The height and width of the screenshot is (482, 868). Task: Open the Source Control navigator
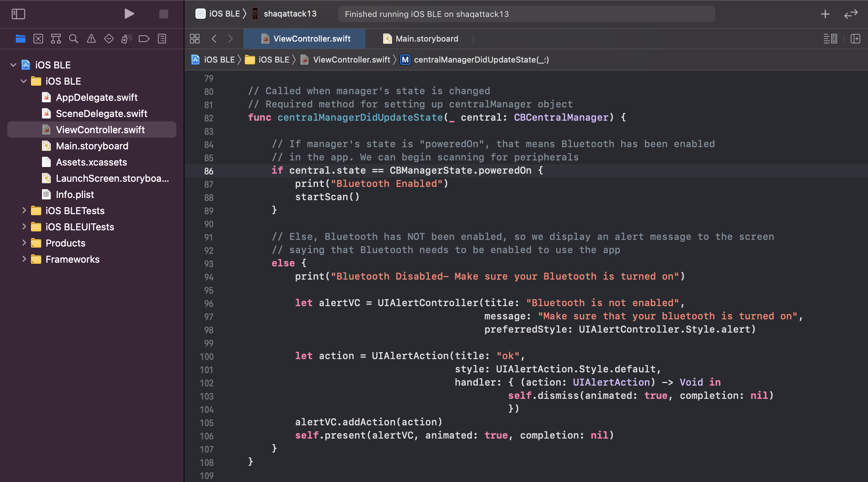[x=38, y=39]
